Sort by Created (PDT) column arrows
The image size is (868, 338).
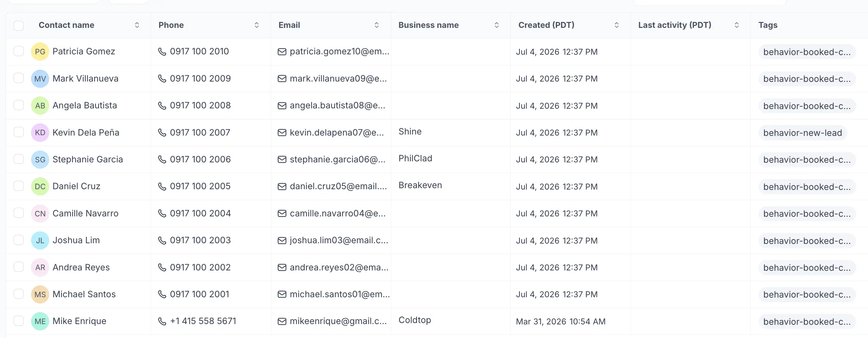pos(617,25)
